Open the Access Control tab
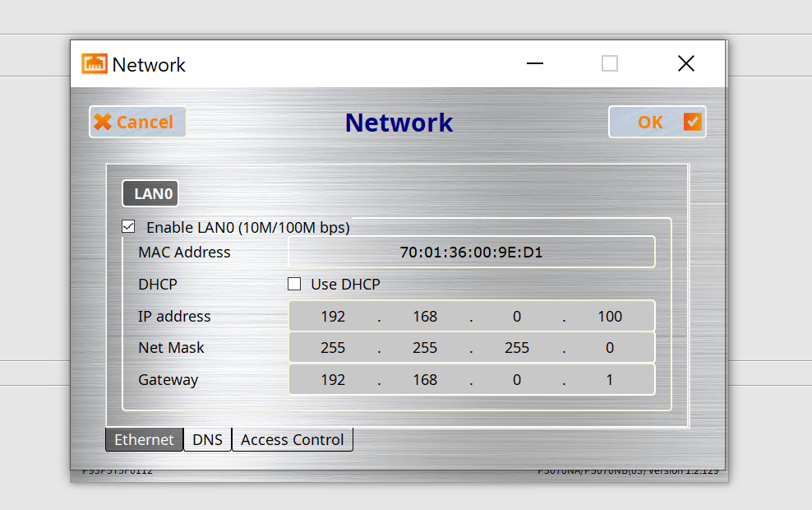Viewport: 812px width, 510px height. click(x=292, y=440)
